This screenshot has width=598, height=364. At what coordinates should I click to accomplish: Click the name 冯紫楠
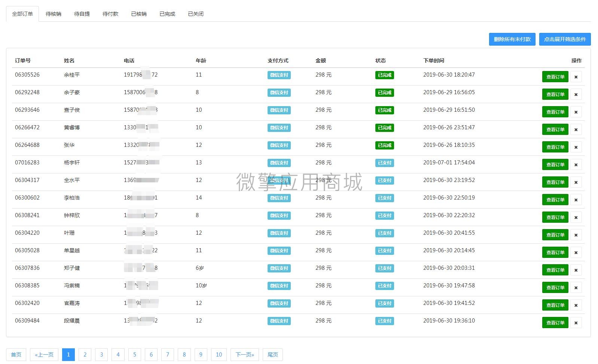coord(72,286)
